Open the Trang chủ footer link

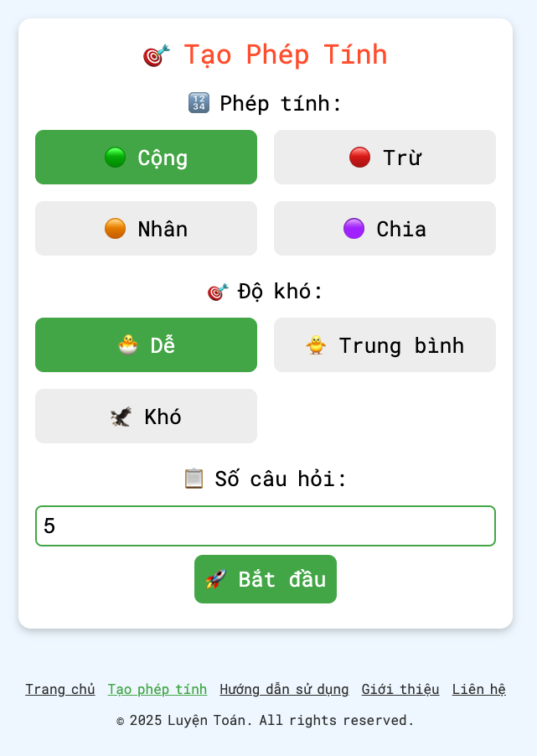(59, 690)
